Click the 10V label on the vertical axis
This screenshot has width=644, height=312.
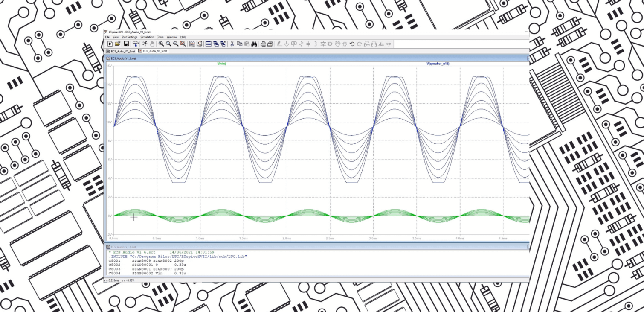click(109, 122)
